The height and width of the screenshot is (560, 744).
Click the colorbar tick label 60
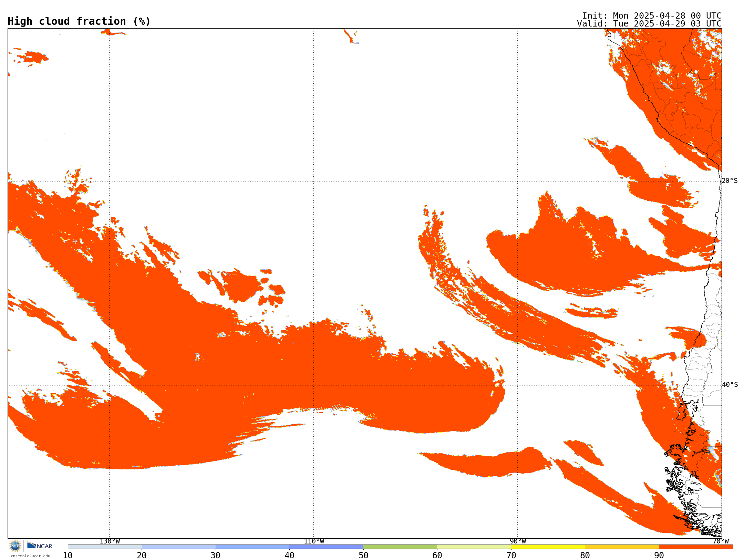(437, 556)
